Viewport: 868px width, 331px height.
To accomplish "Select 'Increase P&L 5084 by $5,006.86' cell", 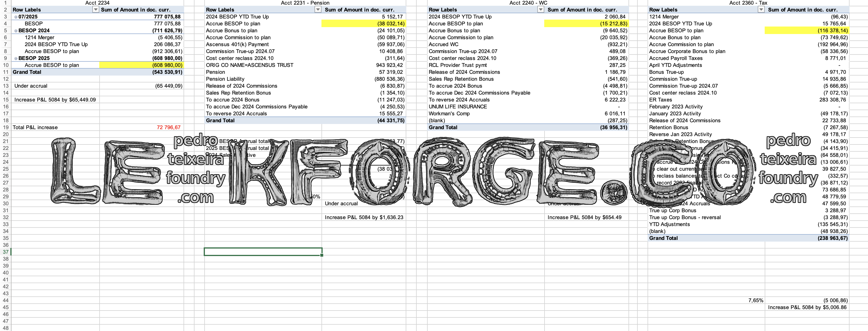I will tap(807, 307).
